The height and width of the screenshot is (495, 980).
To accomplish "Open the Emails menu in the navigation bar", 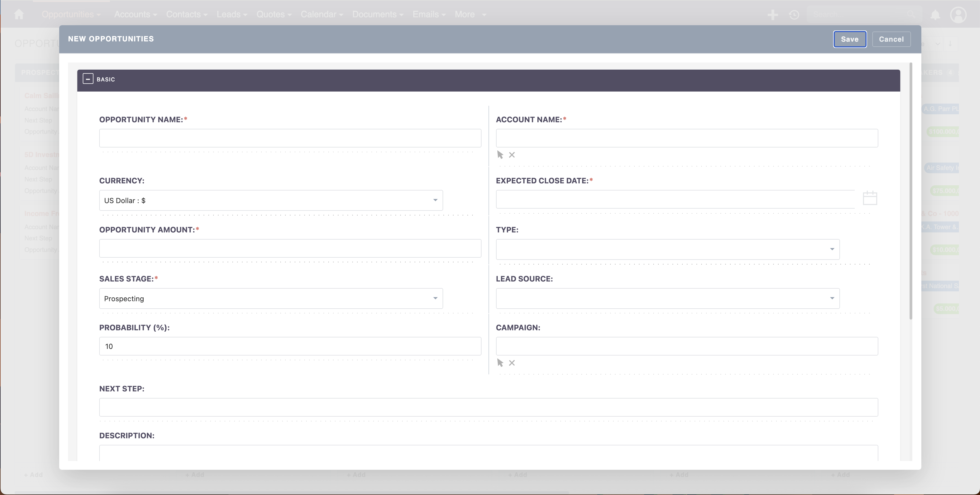I will 429,15.
